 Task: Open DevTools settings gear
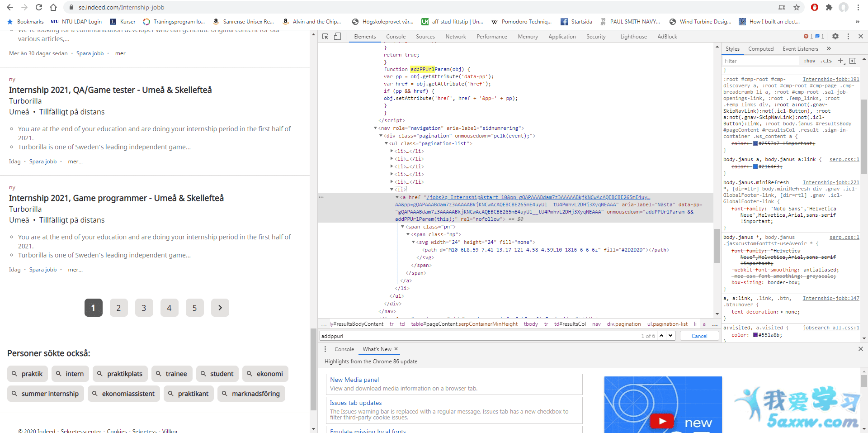point(835,36)
